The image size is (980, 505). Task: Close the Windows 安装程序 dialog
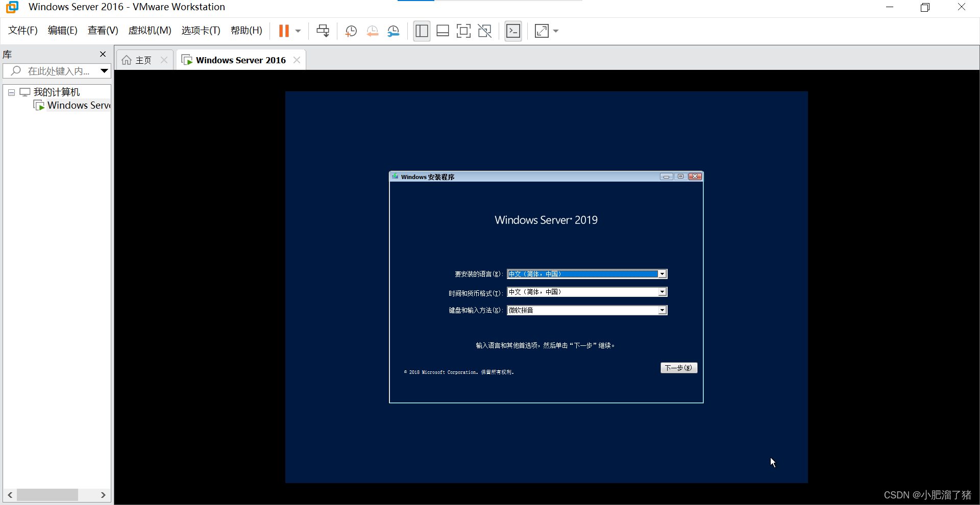(x=695, y=176)
